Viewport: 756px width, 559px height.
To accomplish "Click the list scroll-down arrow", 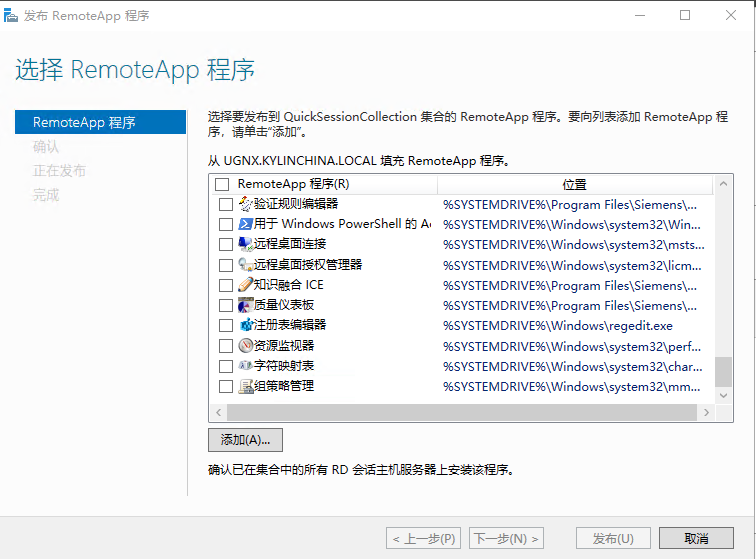I will [723, 395].
